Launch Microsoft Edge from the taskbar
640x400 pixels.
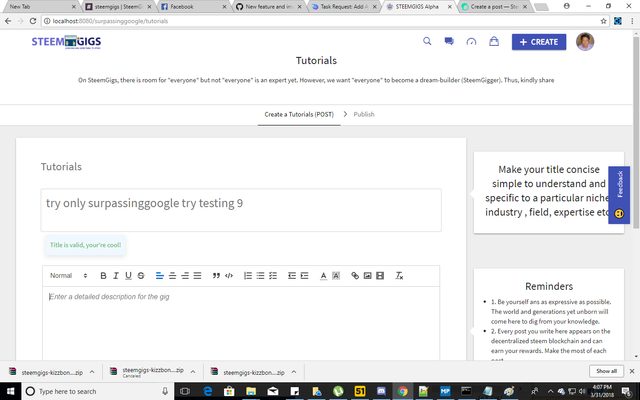click(x=207, y=391)
